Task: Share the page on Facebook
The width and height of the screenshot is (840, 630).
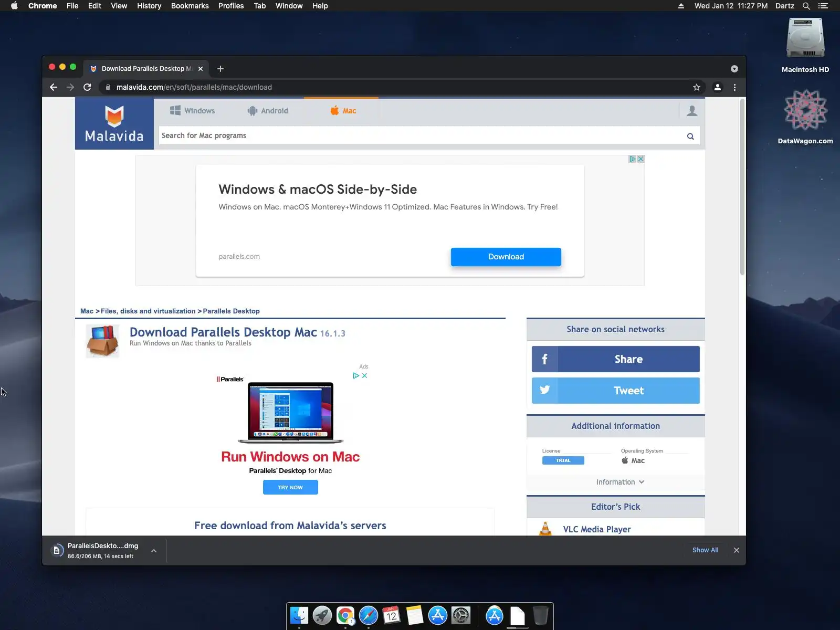Action: pyautogui.click(x=615, y=359)
